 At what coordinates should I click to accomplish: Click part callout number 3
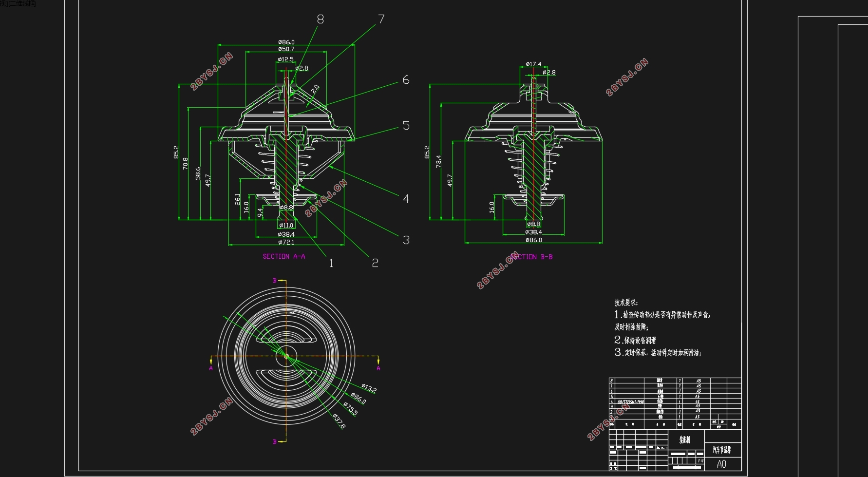coord(406,240)
